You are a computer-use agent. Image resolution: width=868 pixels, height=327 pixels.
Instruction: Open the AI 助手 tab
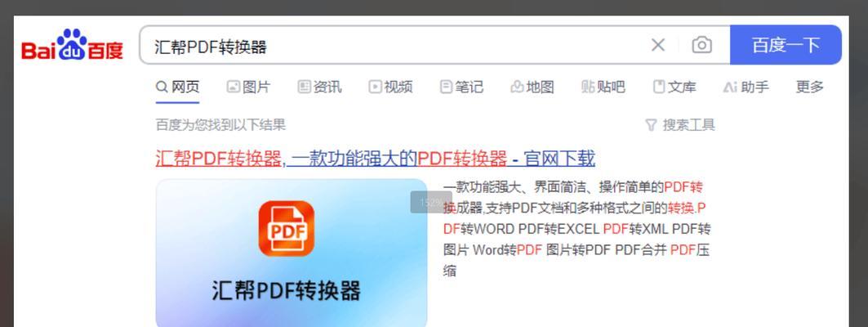[746, 87]
